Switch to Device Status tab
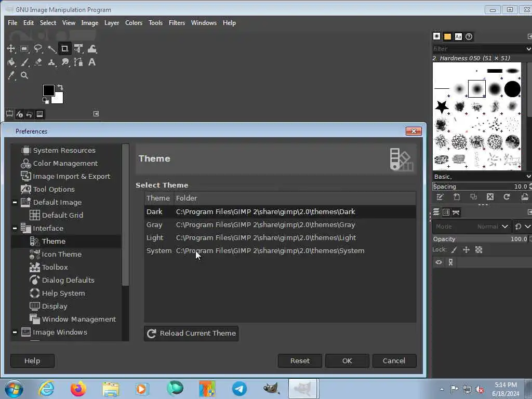The width and height of the screenshot is (532, 399). coord(20,114)
